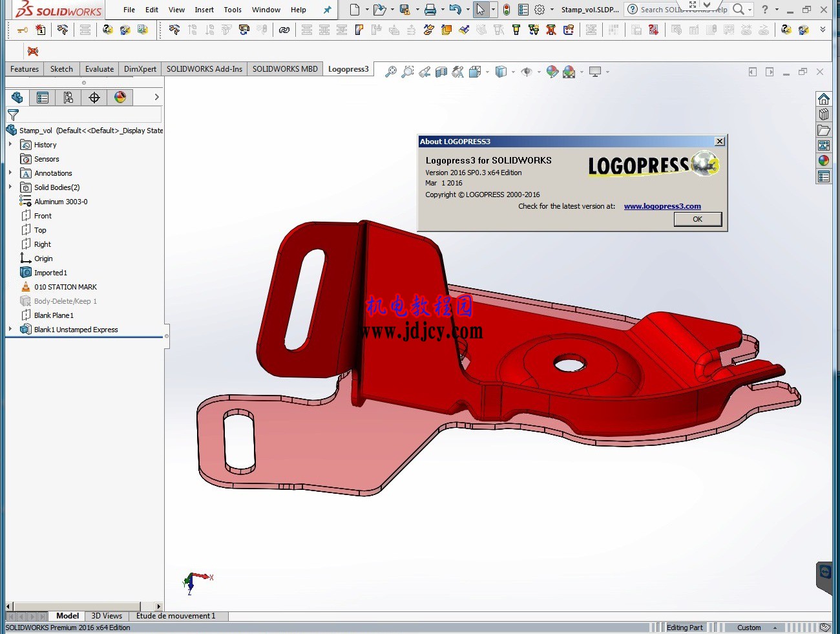This screenshot has height=634, width=840.
Task: Expand the Logopress3 toolbar overflow chevron
Action: click(x=823, y=30)
